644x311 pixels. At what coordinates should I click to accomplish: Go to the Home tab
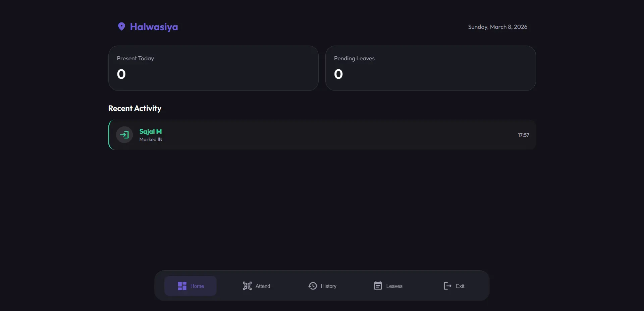pyautogui.click(x=191, y=286)
